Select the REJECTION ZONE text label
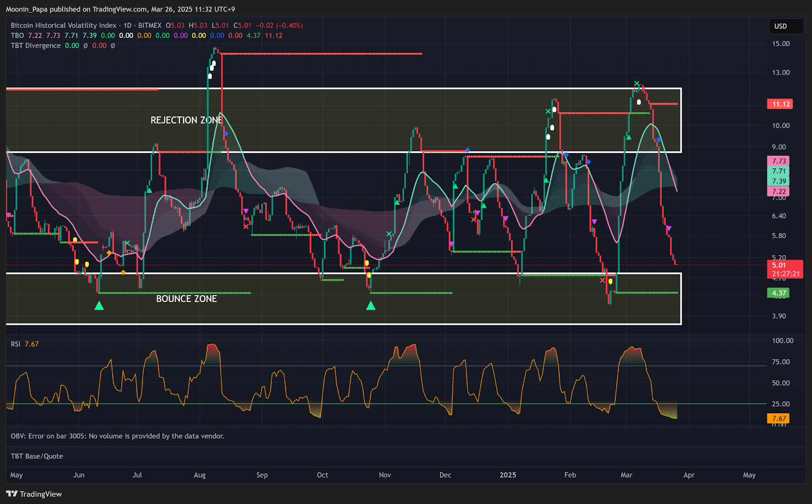Viewport: 812px width, 504px height. click(x=186, y=120)
